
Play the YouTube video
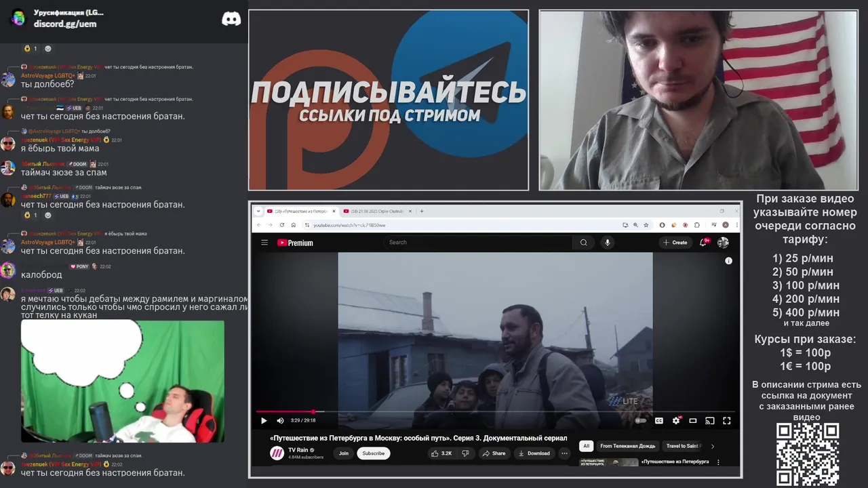click(x=264, y=421)
